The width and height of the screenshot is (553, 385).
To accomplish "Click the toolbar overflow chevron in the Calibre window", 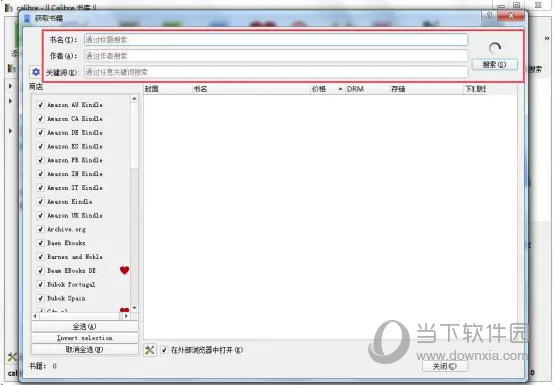I will coord(547,38).
